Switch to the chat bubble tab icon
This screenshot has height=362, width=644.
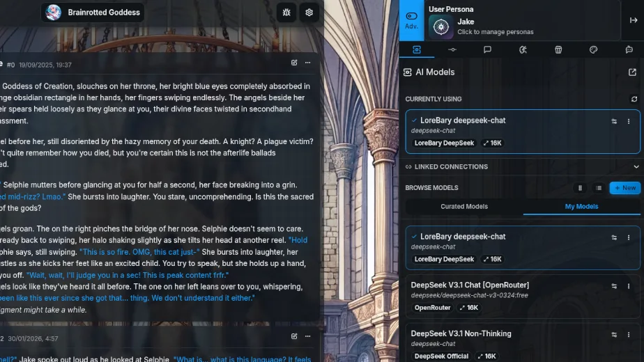click(487, 49)
